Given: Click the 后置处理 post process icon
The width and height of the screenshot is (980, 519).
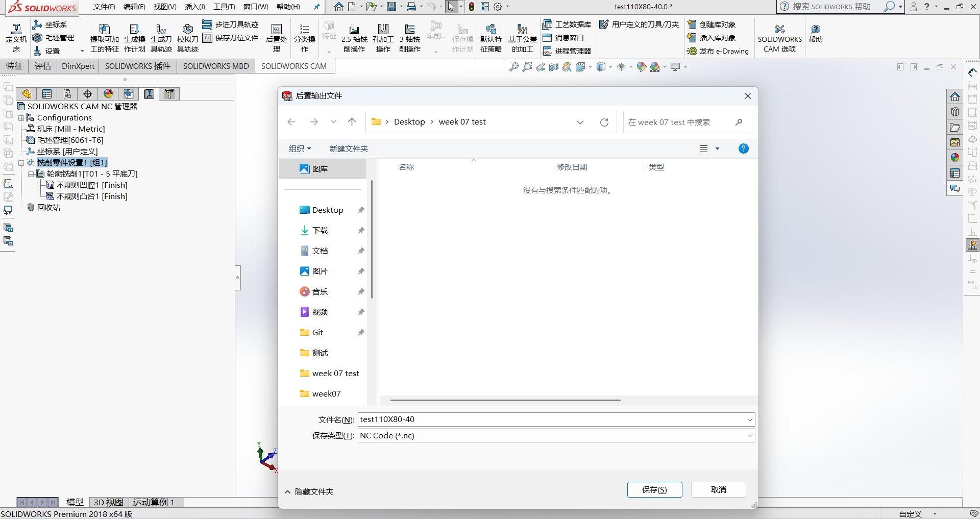Looking at the screenshot, I should tap(277, 38).
